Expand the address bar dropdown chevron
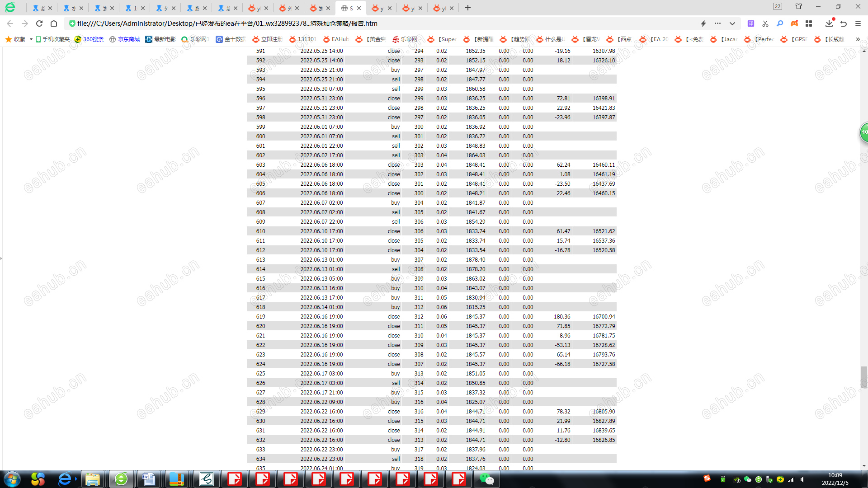 pos(732,23)
